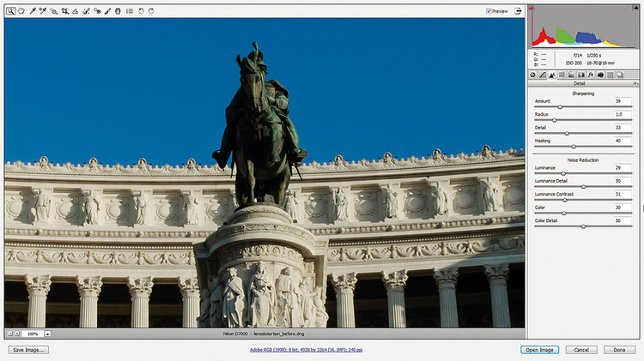Zoom in with the plus button
This screenshot has width=644, height=361.
click(x=17, y=334)
